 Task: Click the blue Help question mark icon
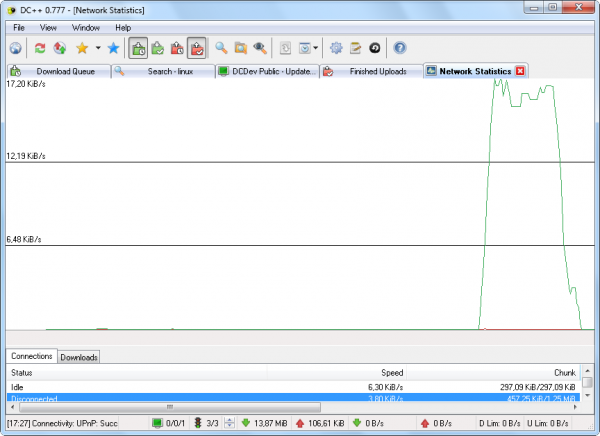pyautogui.click(x=400, y=48)
